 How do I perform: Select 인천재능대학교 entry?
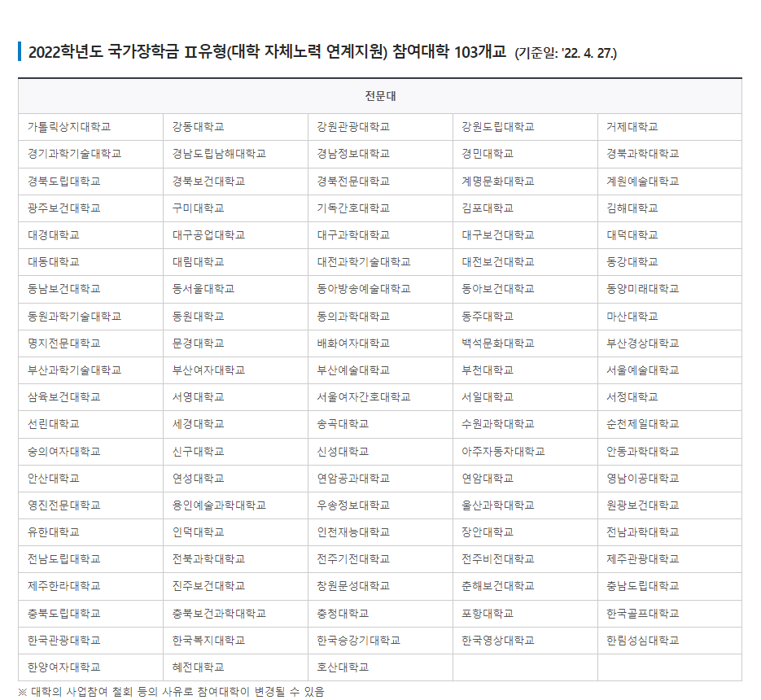(x=380, y=532)
